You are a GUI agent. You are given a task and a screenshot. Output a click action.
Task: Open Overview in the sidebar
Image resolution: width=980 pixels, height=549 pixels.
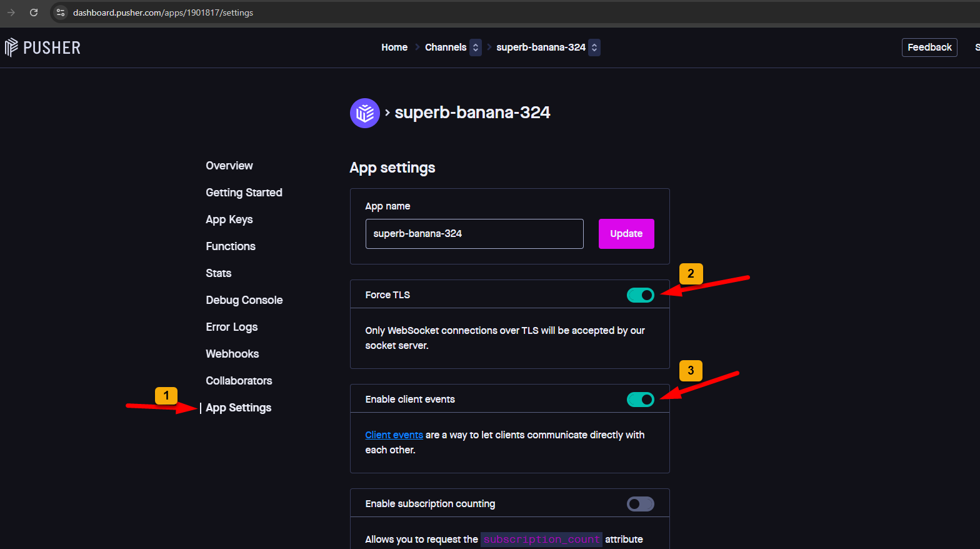point(229,166)
